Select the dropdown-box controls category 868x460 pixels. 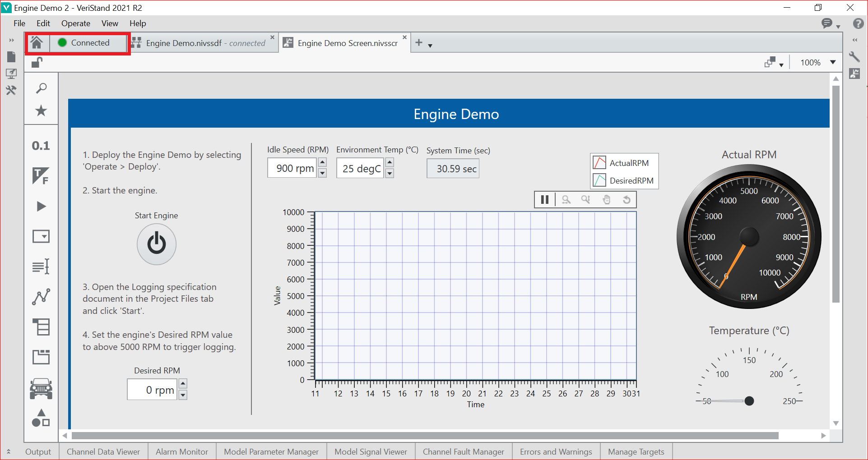tap(41, 236)
